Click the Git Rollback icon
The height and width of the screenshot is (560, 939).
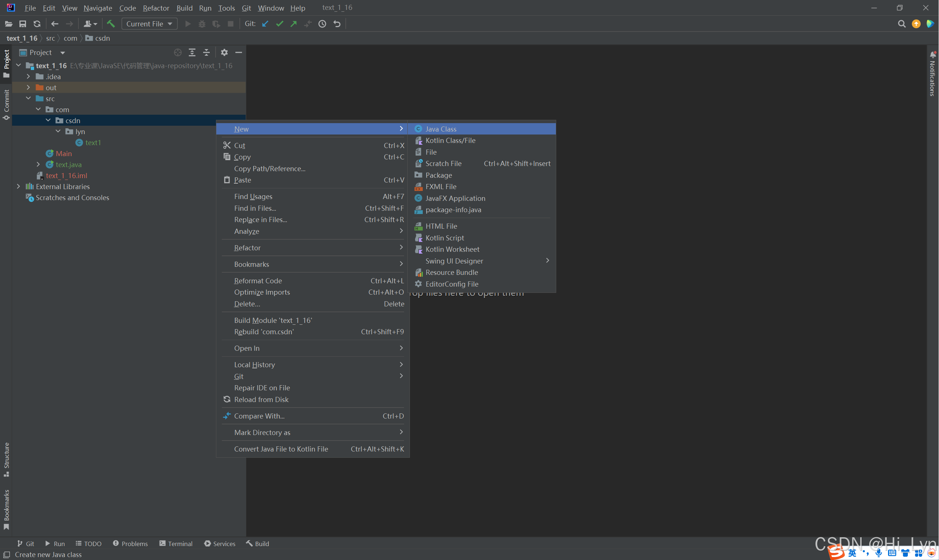coord(337,24)
